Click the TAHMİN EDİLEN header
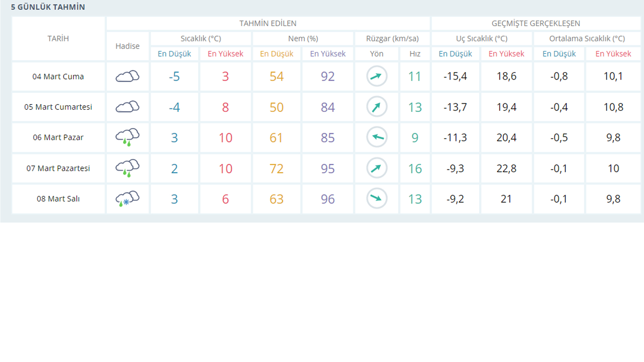This screenshot has width=644, height=362. [x=268, y=23]
